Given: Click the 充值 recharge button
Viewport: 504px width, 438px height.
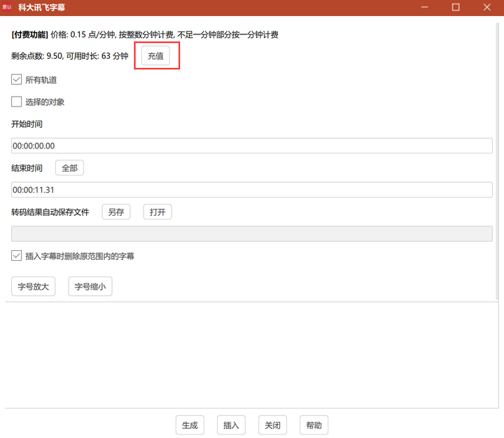Looking at the screenshot, I should coord(155,55).
